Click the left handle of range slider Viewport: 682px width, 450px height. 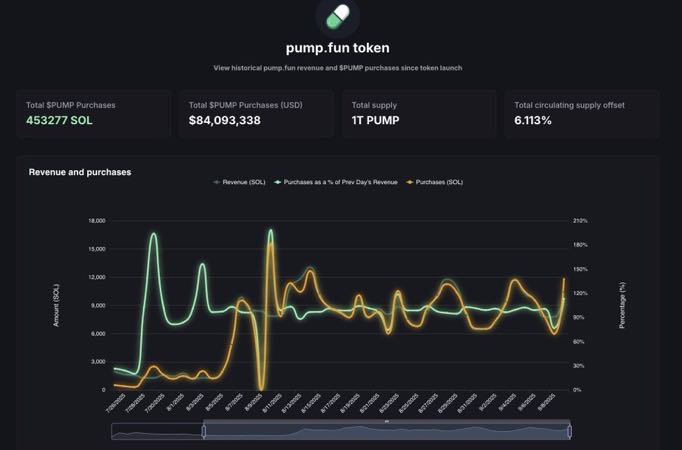coord(204,431)
